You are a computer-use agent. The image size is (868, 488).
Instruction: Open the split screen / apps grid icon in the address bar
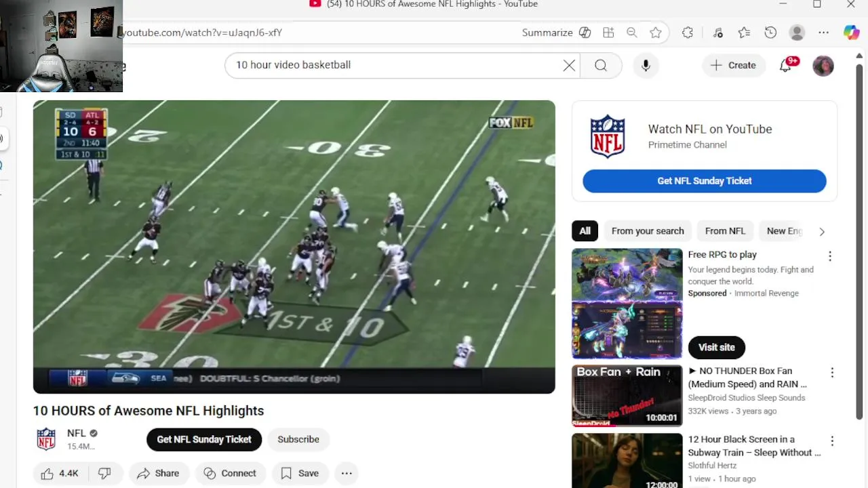tap(608, 33)
